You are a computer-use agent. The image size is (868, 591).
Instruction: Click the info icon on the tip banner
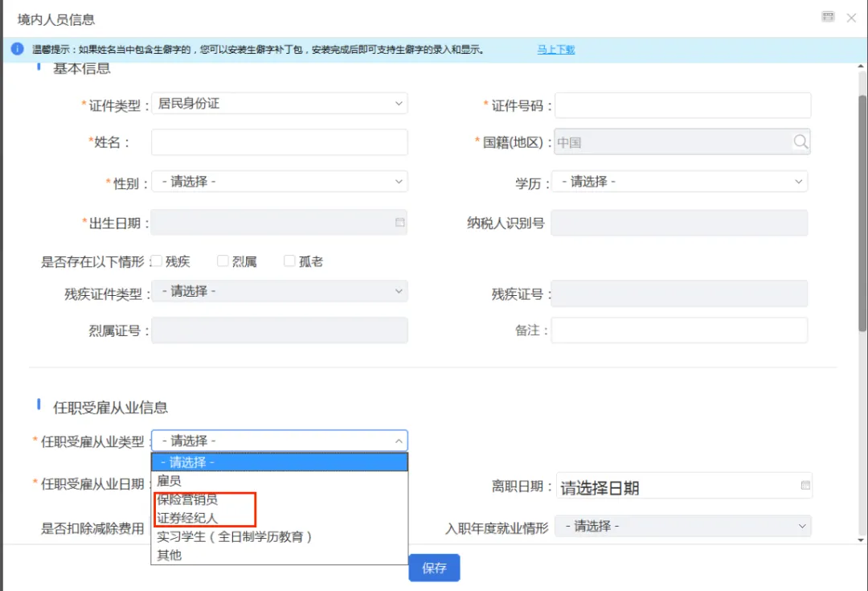[17, 49]
